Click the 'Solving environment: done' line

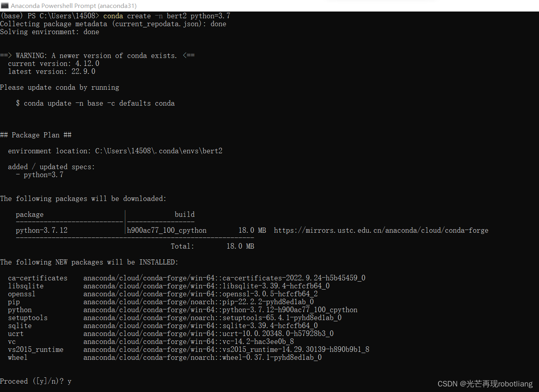(50, 32)
